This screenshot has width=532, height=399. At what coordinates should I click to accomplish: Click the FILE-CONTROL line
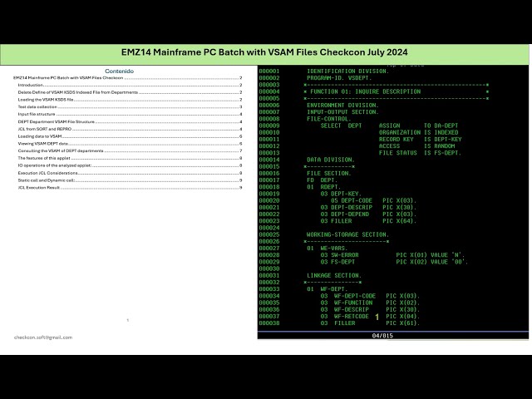pyautogui.click(x=329, y=119)
